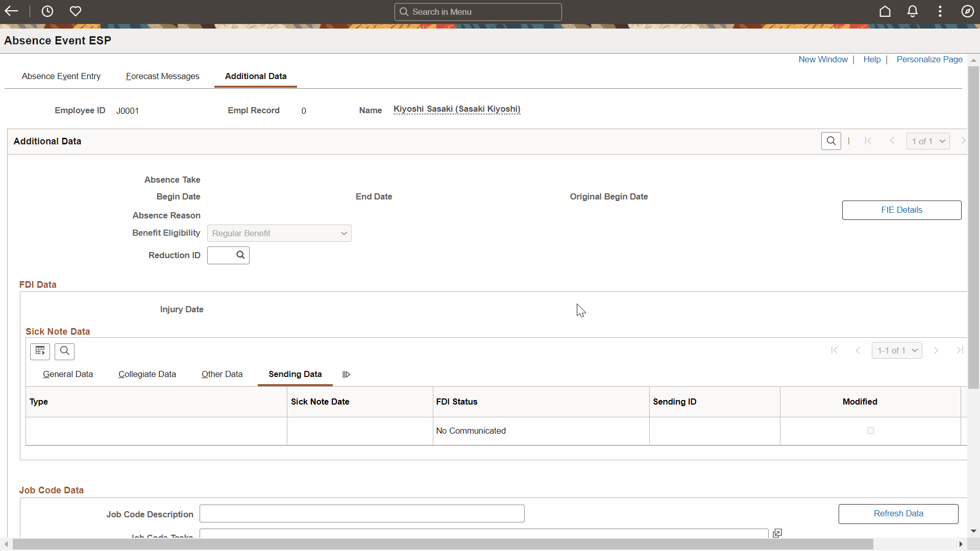Viewport: 980px width, 551px height.
Task: Click the grid/table view icon in Sick Note Data
Action: (40, 350)
